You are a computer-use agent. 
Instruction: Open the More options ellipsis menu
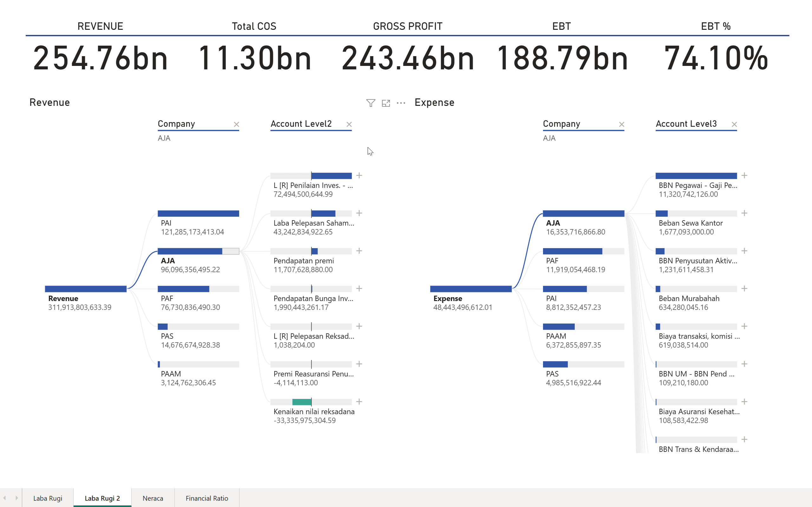click(x=401, y=103)
